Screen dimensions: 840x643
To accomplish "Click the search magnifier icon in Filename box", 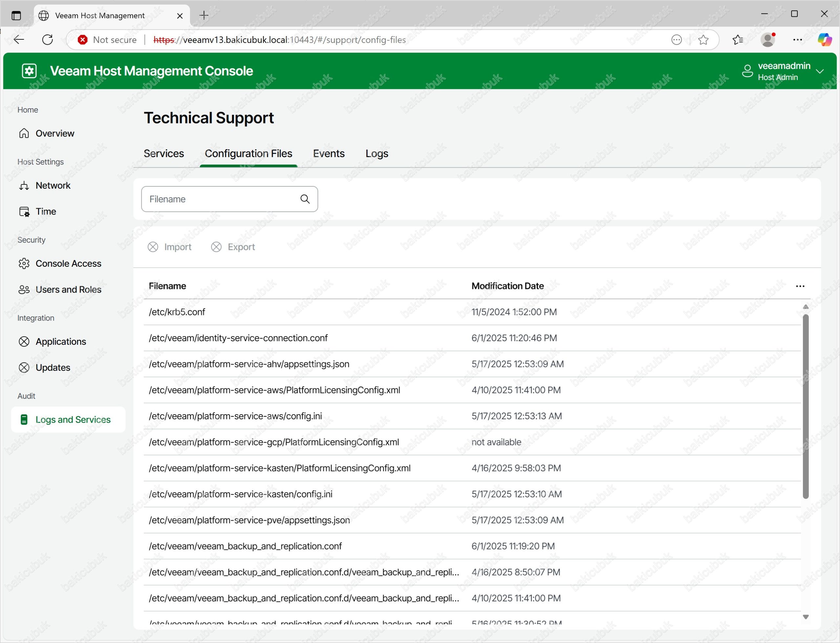I will coord(305,199).
